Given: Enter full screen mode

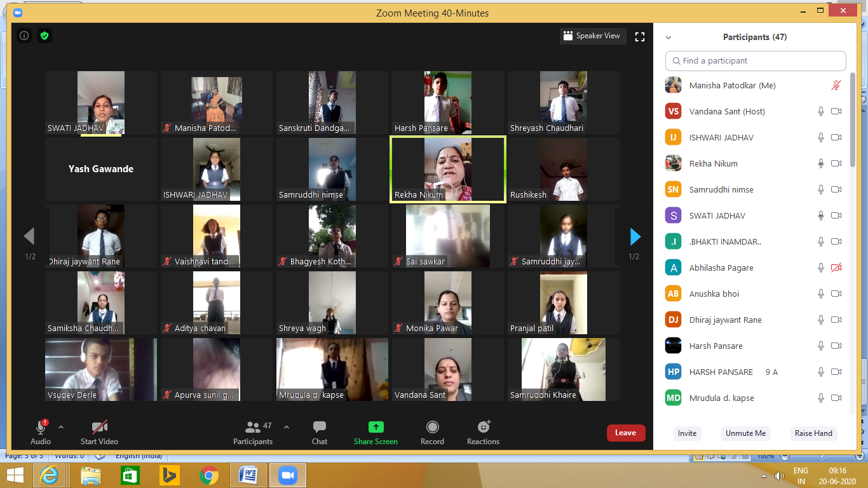Looking at the screenshot, I should point(640,37).
